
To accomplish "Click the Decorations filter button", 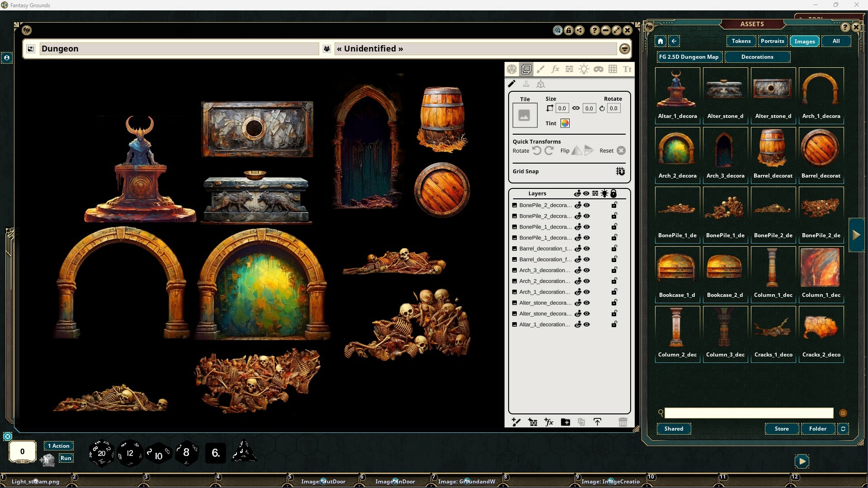I will [758, 56].
